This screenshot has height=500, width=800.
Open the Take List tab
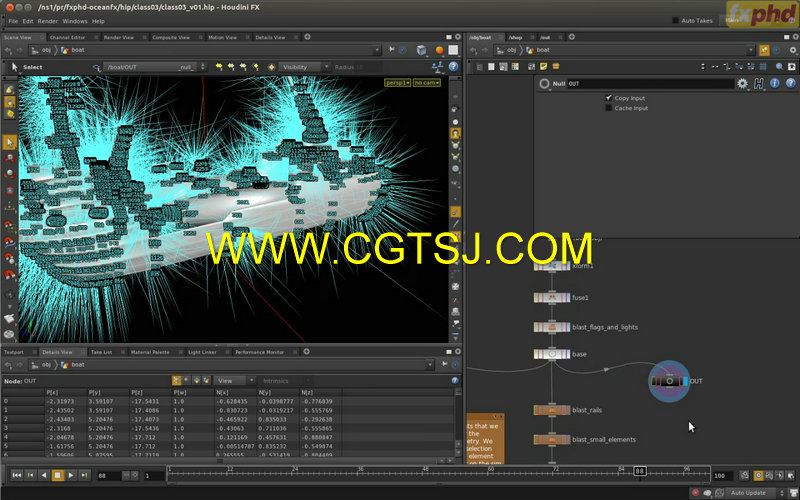(101, 352)
